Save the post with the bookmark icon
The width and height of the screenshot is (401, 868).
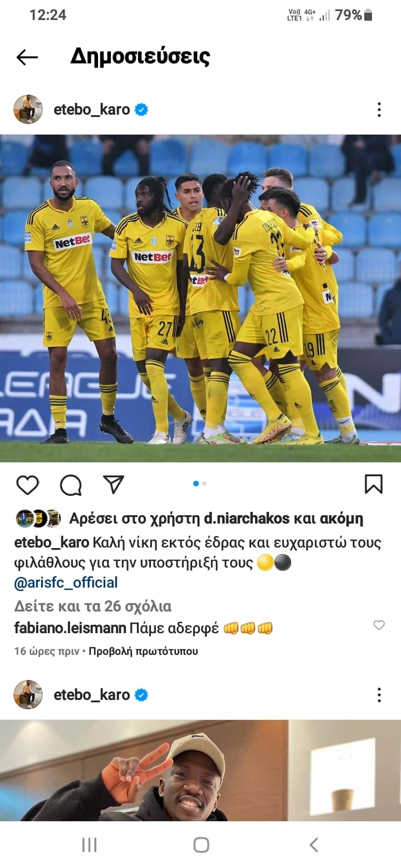click(374, 484)
